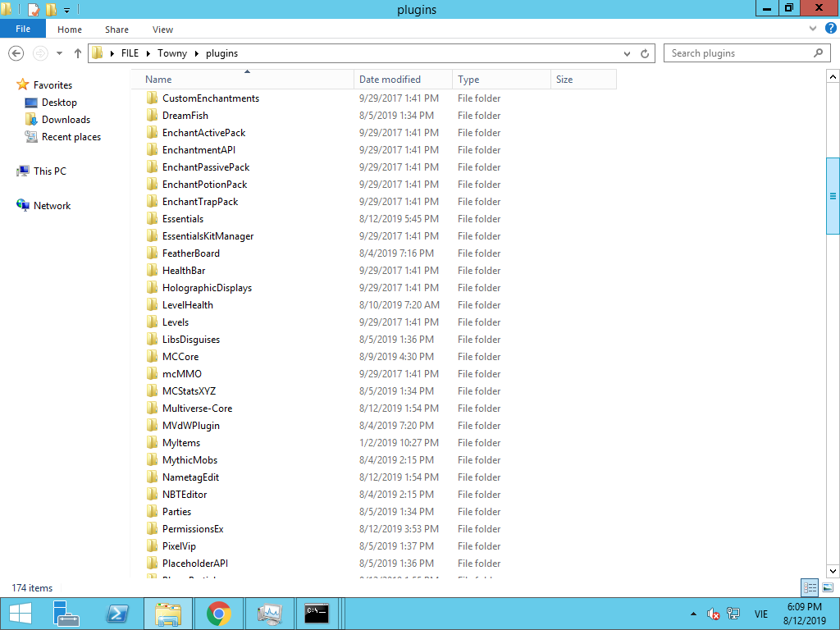Select the EnchantmentAPI folder name

[199, 150]
